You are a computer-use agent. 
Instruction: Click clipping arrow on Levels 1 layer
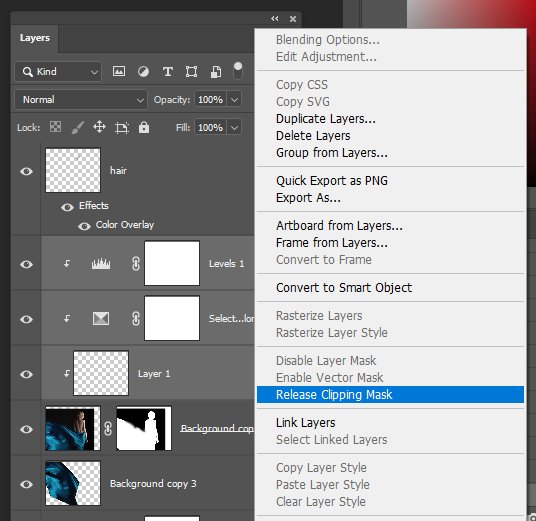[x=67, y=263]
